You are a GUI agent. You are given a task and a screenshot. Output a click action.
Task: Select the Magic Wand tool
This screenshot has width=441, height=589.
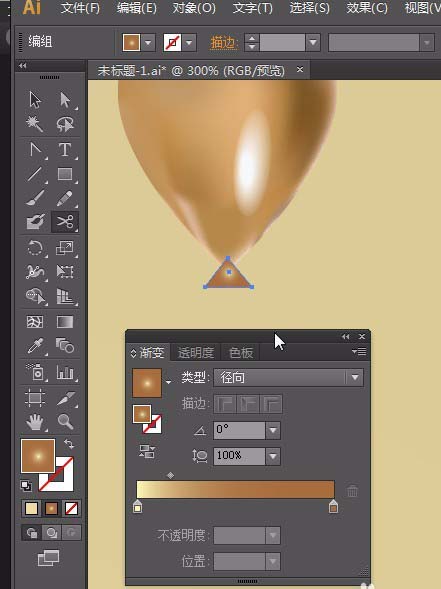coord(35,124)
